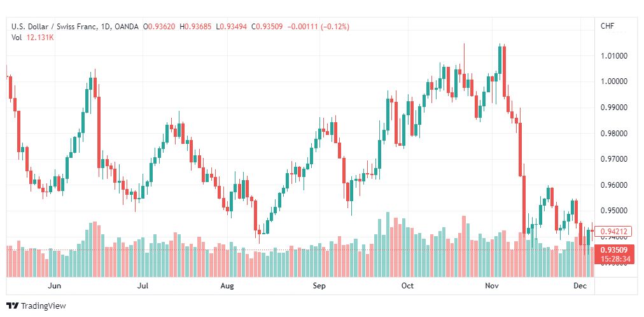The image size is (644, 317).
Task: Click the CHF currency label
Action: [607, 25]
